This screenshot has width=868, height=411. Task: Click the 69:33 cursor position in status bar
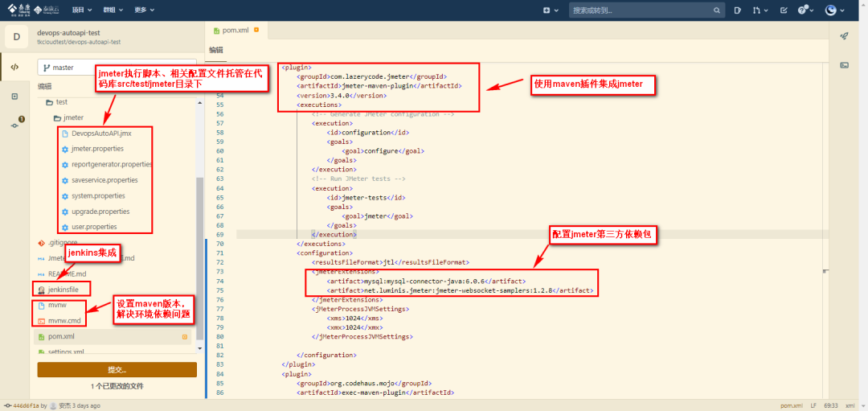pos(831,405)
